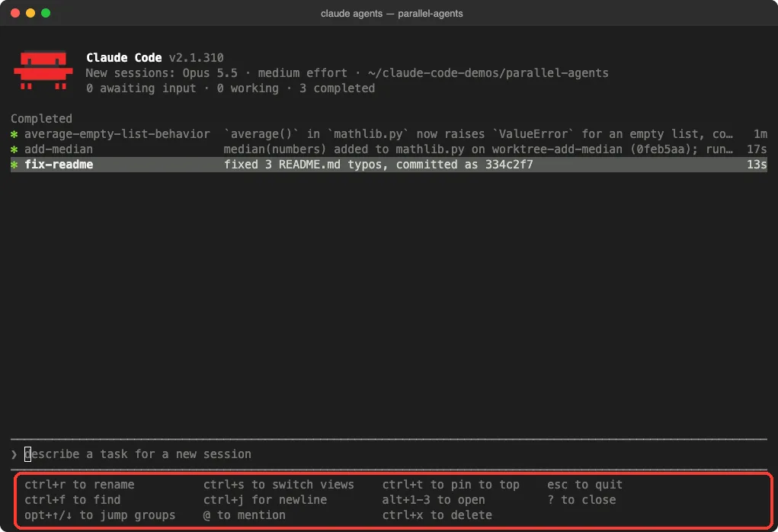Select the add-median session row
The height and width of the screenshot is (532, 778).
(x=389, y=149)
